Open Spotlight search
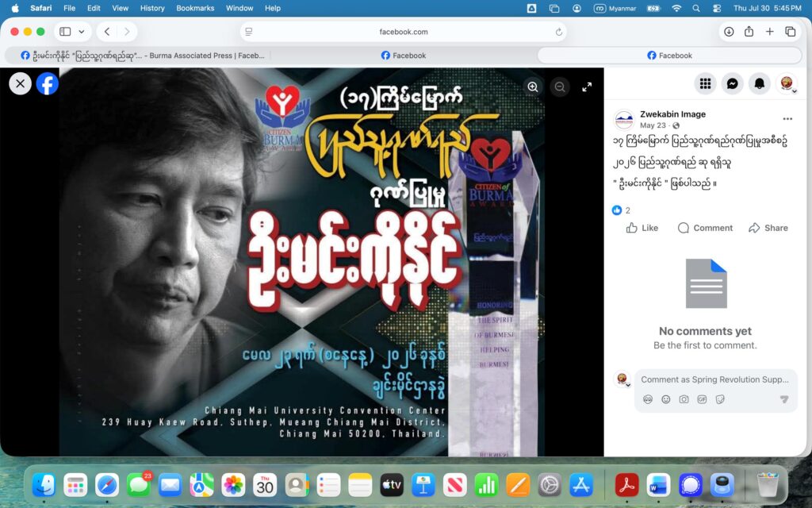 696,8
